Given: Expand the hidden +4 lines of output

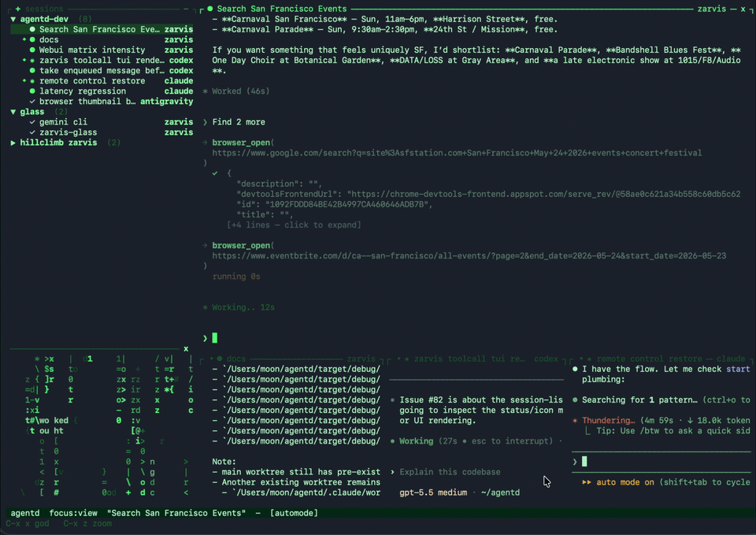Looking at the screenshot, I should (x=294, y=225).
